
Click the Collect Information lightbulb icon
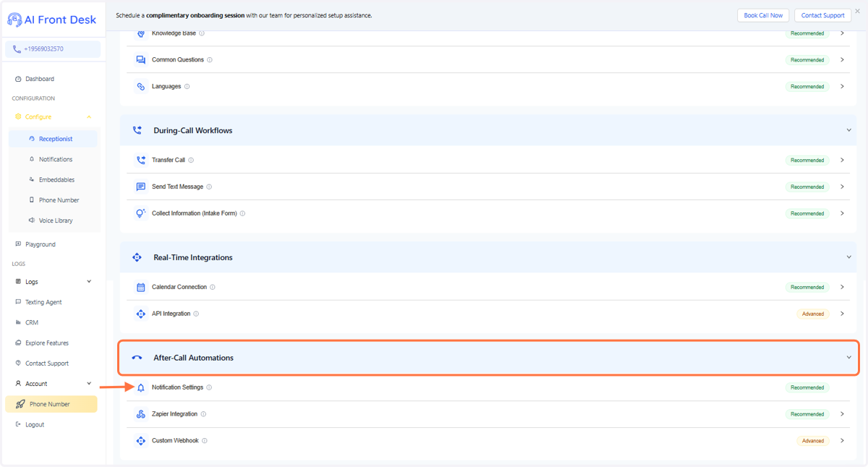point(141,214)
